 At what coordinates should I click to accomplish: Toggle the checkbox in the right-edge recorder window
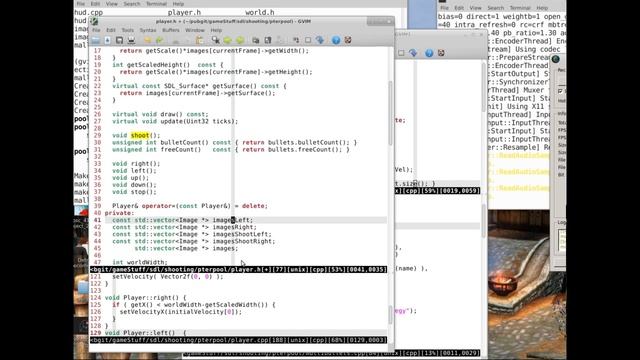(x=560, y=91)
